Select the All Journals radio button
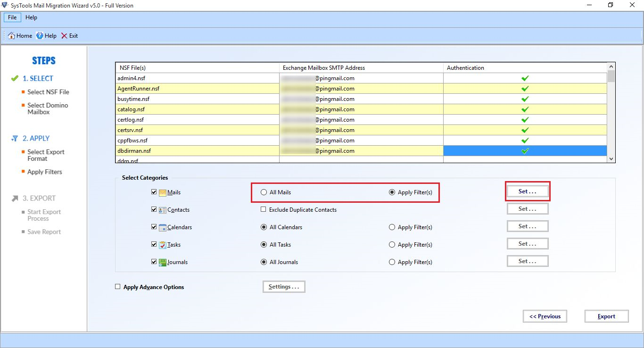The image size is (644, 348). tap(264, 262)
